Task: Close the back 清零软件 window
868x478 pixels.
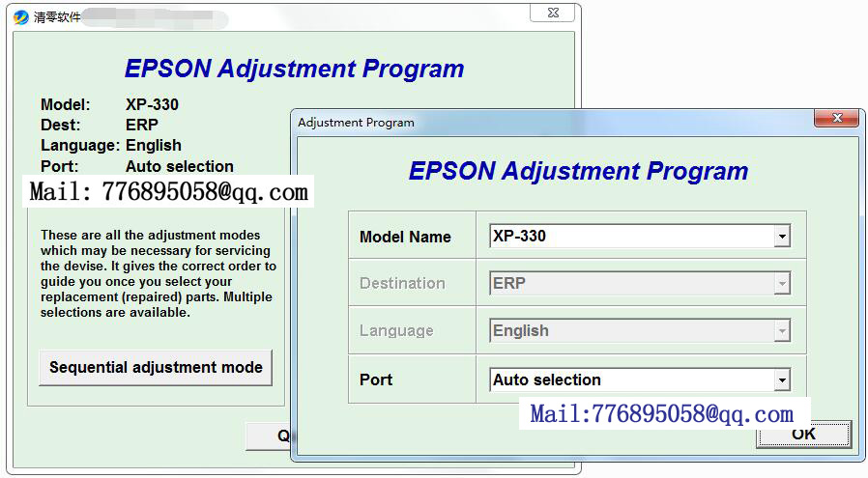Action: click(x=553, y=13)
